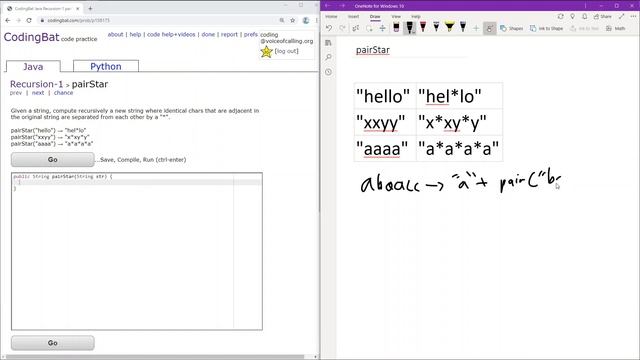The height and width of the screenshot is (360, 640).
Task: Open the Help tab in OneNote
Action: [x=416, y=16]
